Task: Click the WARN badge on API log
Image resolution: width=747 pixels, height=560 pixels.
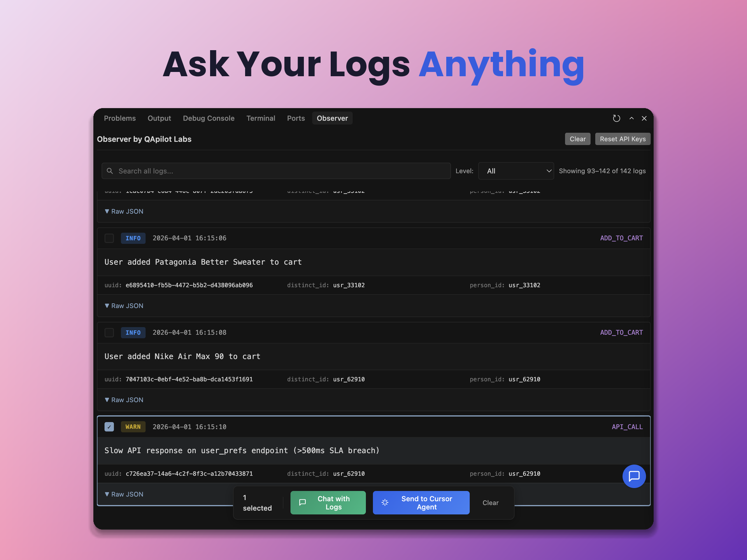Action: 133,427
